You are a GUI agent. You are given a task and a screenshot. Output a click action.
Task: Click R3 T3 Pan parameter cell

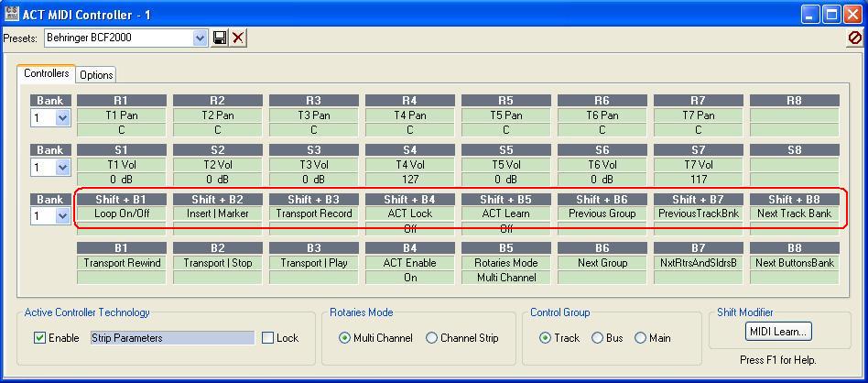coord(314,115)
